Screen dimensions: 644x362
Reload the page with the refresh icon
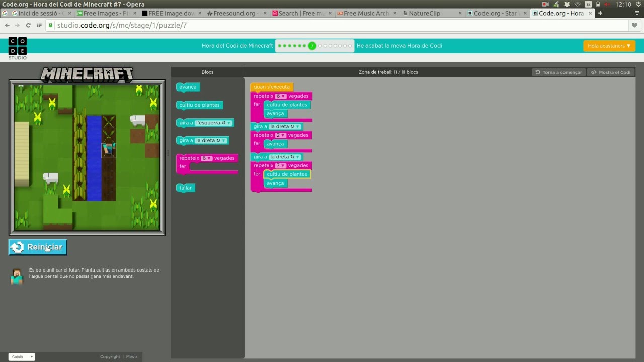(28, 25)
